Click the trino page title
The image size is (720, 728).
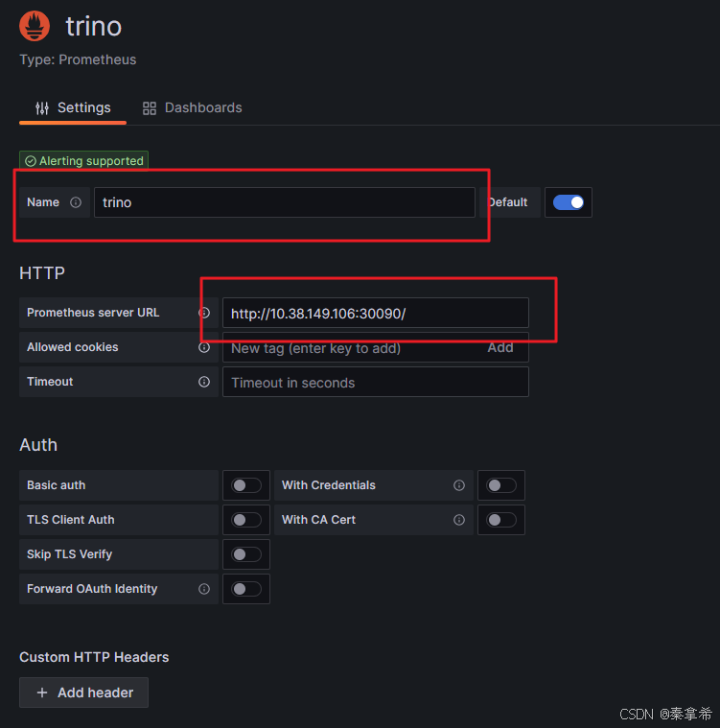click(94, 26)
